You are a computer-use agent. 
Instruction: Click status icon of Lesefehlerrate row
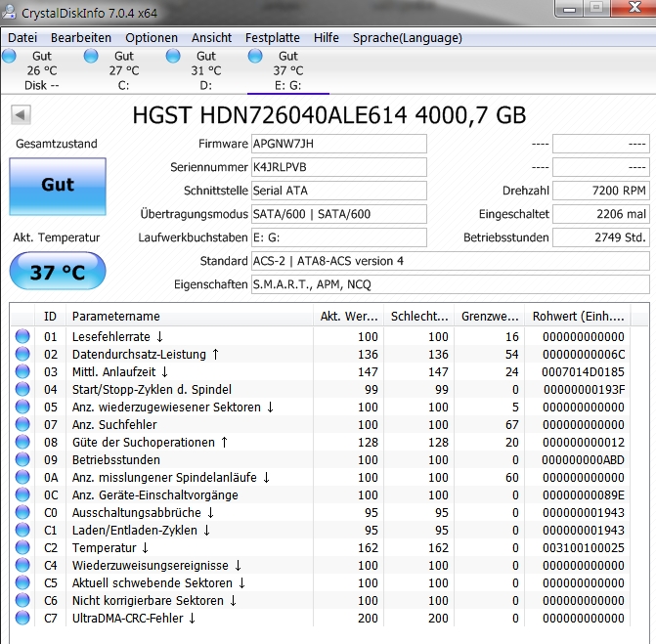[22, 336]
